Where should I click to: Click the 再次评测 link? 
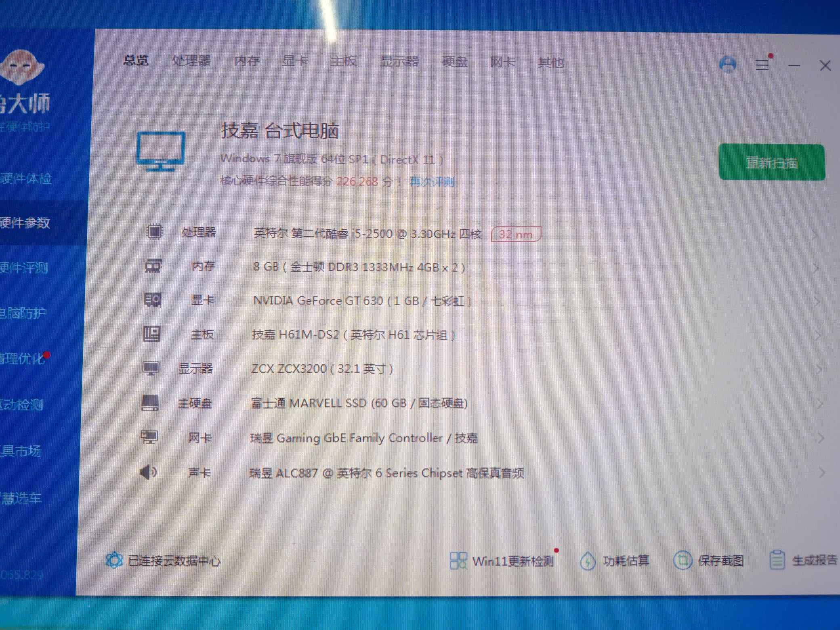(x=432, y=182)
